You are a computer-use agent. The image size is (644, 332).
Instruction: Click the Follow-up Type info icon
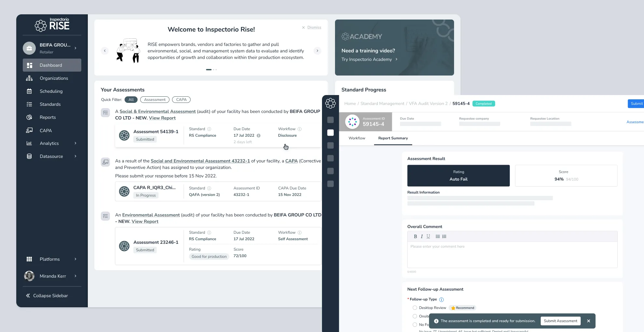tap(441, 299)
